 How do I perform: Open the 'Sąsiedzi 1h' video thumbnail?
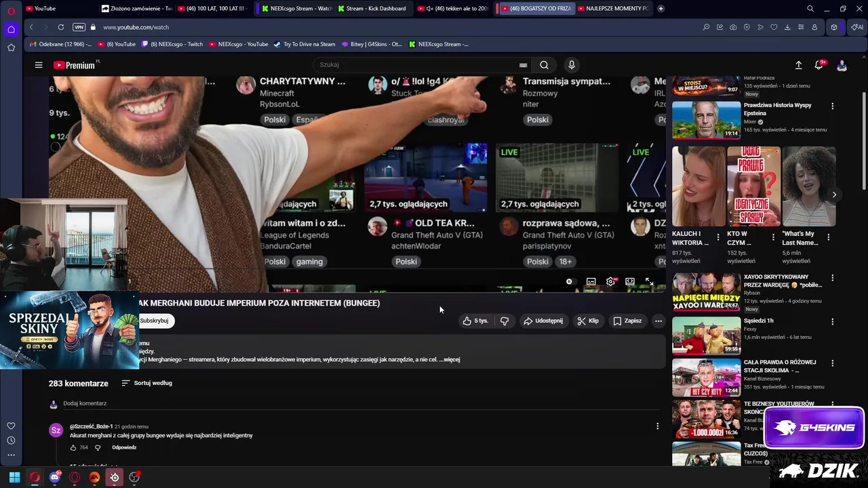706,335
